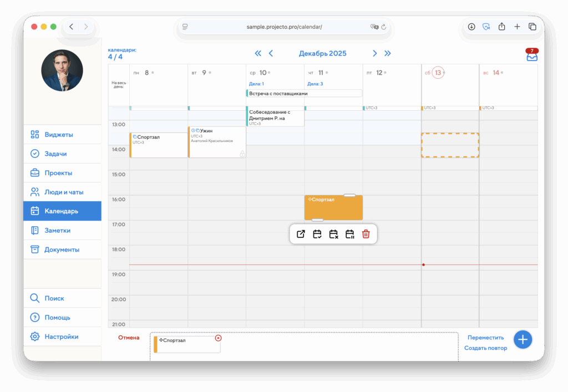Screen dimensions: 568x392
Task: Go to next week with single arrow
Action: (x=375, y=53)
